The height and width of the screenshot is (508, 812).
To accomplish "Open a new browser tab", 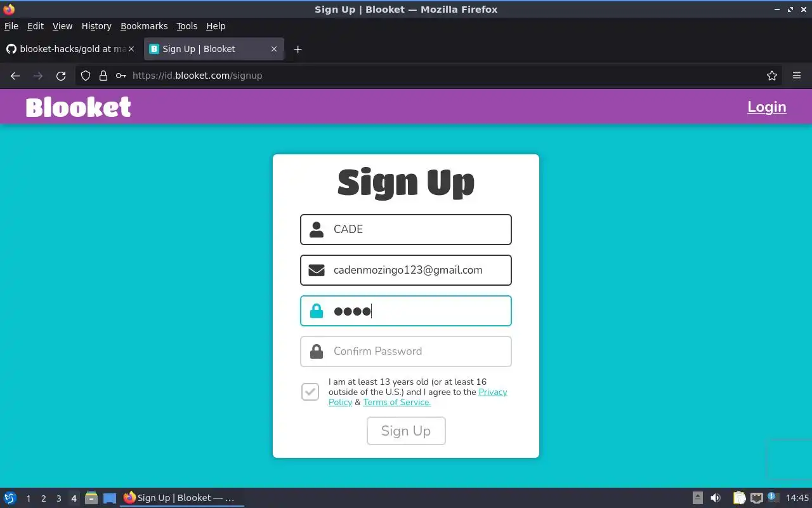I will pos(298,49).
